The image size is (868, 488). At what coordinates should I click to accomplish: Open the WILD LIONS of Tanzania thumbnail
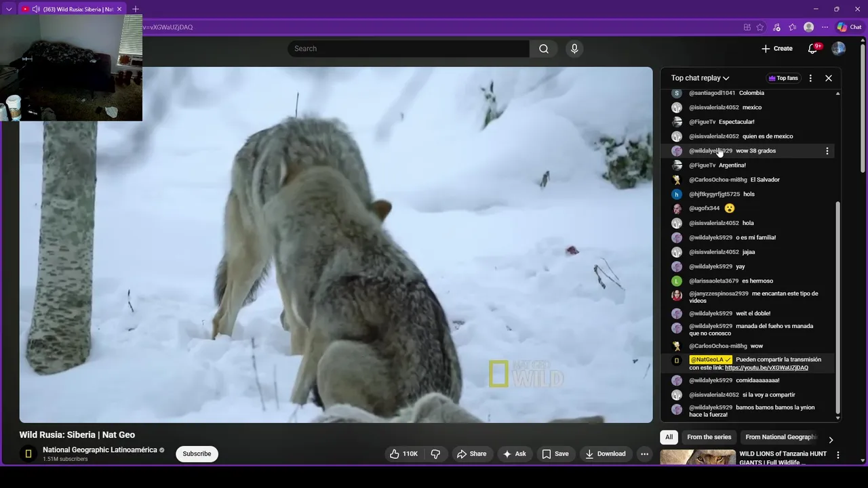pos(698,457)
